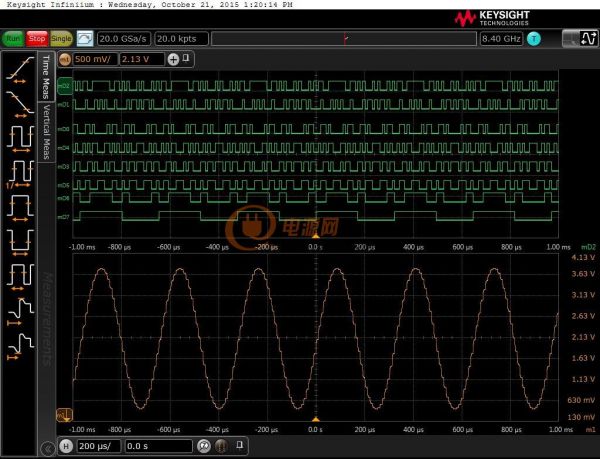Click the plus icon in vertical toolbar
Viewport: 600px width, 459px height.
[x=173, y=59]
